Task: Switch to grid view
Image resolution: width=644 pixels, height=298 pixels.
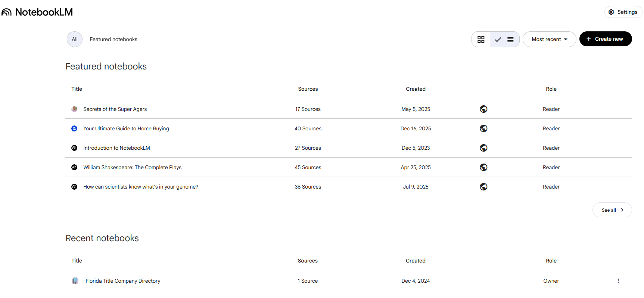Action: tap(481, 39)
